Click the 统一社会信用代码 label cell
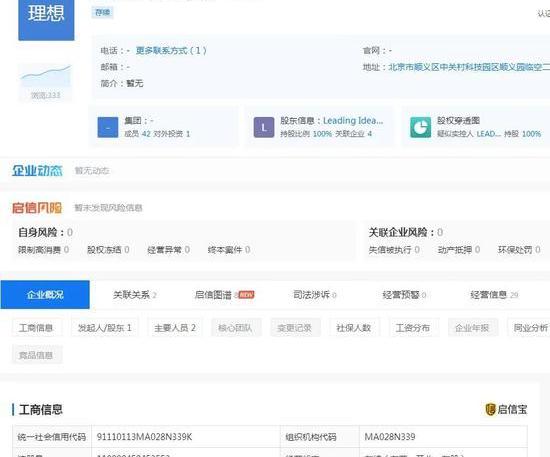Screen dimensions: 550x457 (x=52, y=437)
